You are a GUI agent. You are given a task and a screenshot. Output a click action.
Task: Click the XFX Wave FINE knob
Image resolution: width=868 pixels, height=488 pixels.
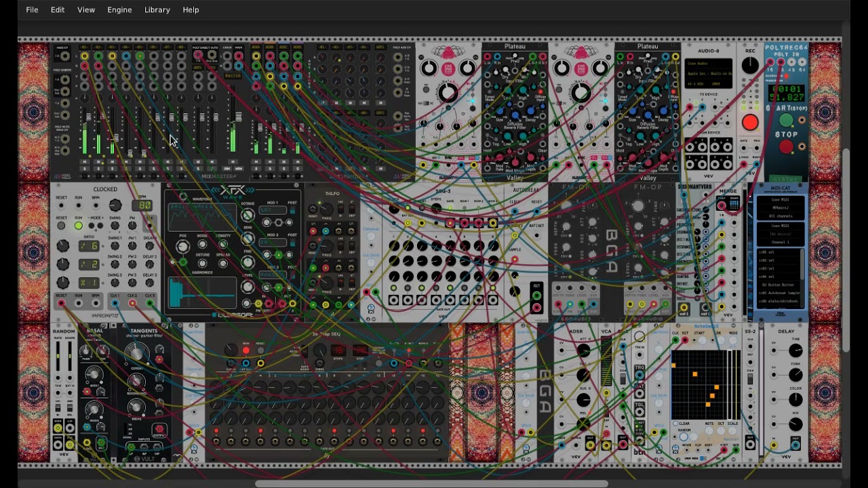click(x=248, y=262)
